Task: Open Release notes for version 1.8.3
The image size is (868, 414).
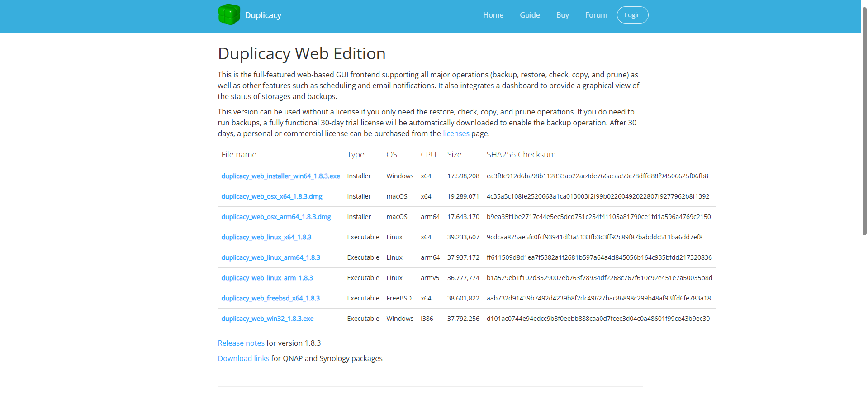Action: [x=241, y=343]
